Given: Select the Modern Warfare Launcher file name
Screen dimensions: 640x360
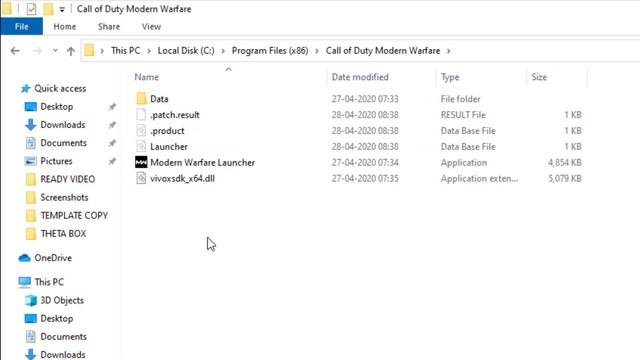Looking at the screenshot, I should coord(202,162).
